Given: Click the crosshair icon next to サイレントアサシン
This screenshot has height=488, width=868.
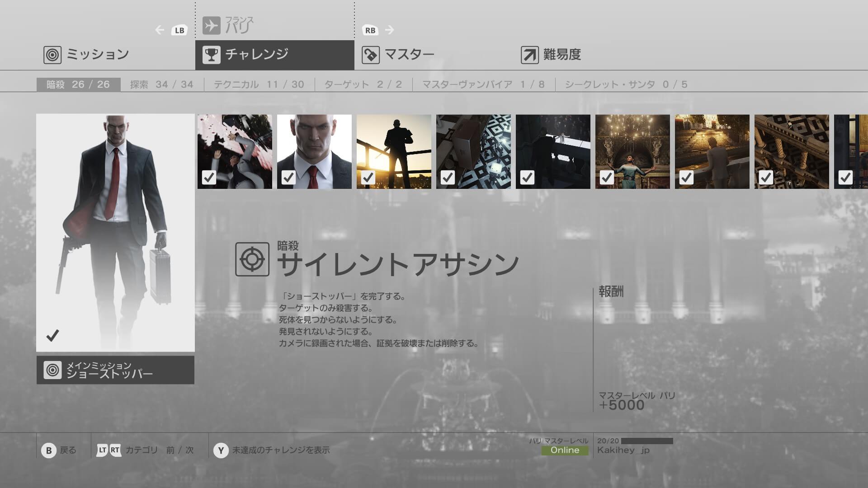Looking at the screenshot, I should [252, 259].
